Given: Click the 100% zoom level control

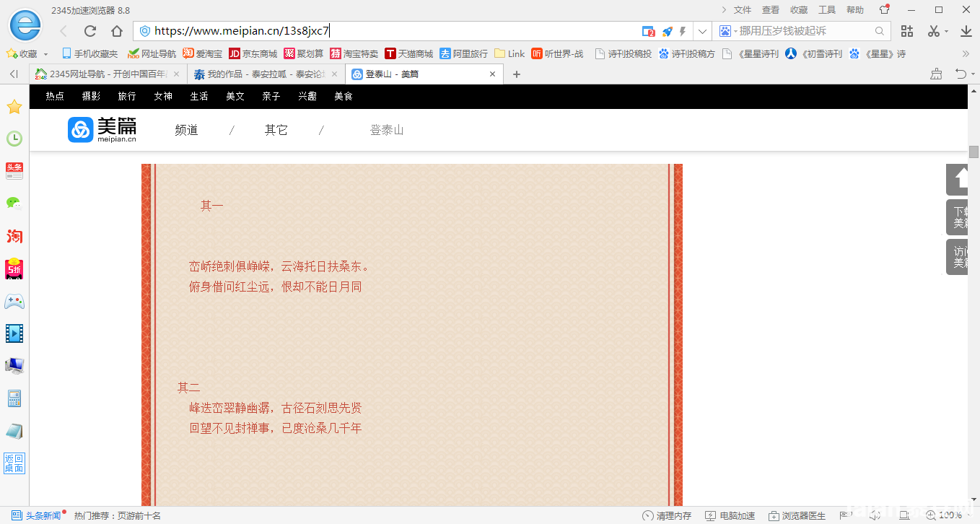Looking at the screenshot, I should pyautogui.click(x=944, y=515).
